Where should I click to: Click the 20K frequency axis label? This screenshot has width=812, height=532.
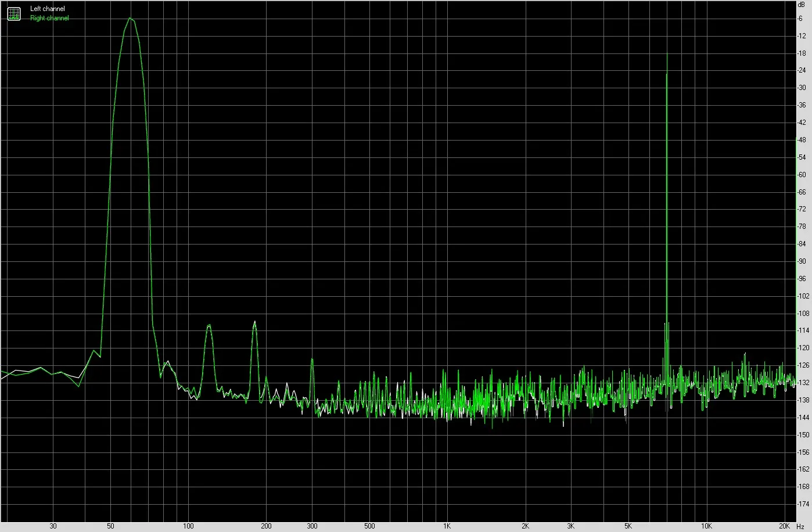click(784, 526)
